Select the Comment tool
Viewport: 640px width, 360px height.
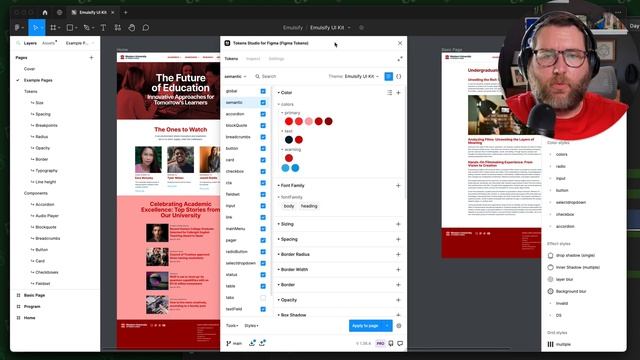coord(146,28)
